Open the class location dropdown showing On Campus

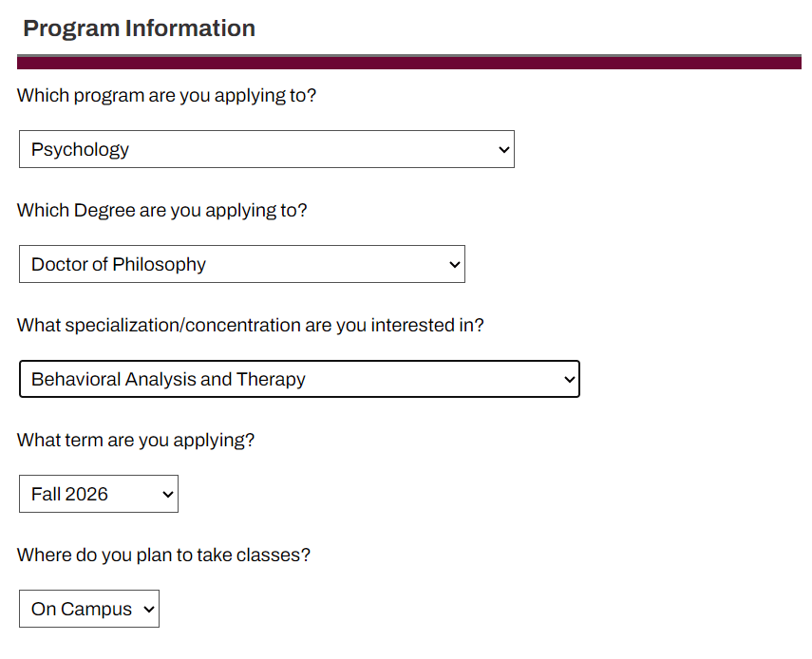coord(88,608)
